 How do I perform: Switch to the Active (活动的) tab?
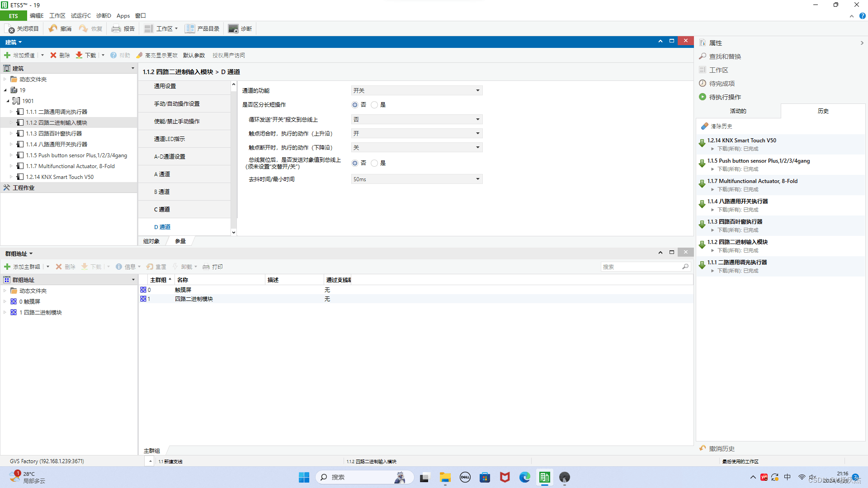tap(738, 111)
